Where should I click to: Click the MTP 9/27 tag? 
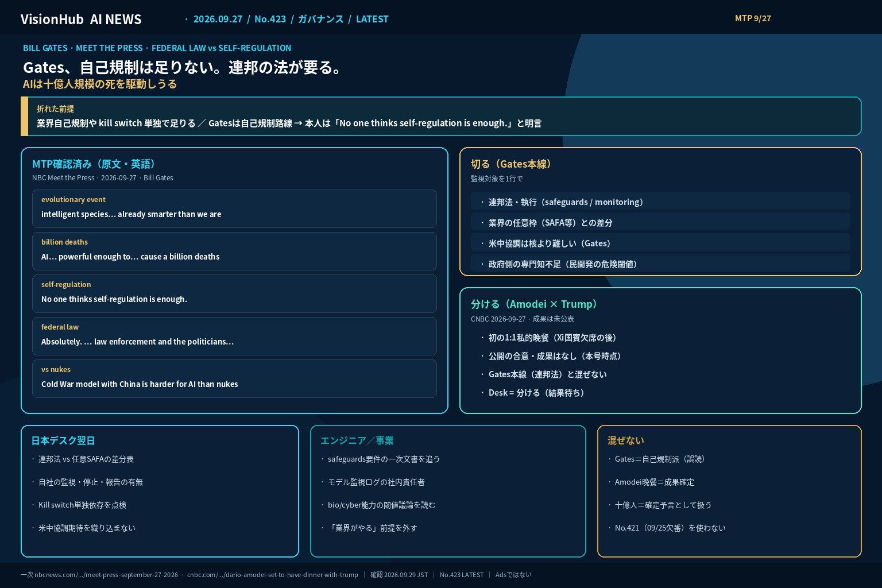pos(753,18)
